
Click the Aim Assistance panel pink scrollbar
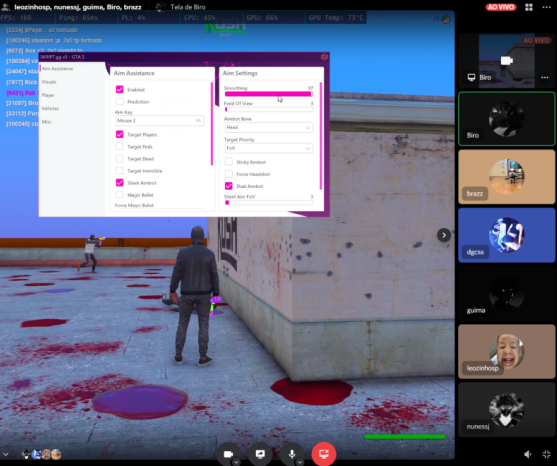click(x=212, y=124)
